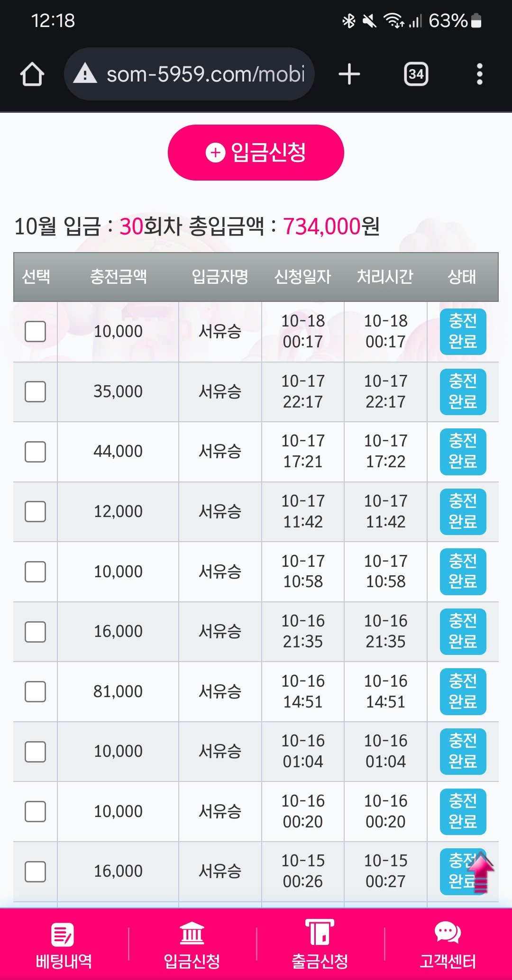Open the browser three-dot overflow menu
The image size is (512, 980).
click(x=480, y=74)
